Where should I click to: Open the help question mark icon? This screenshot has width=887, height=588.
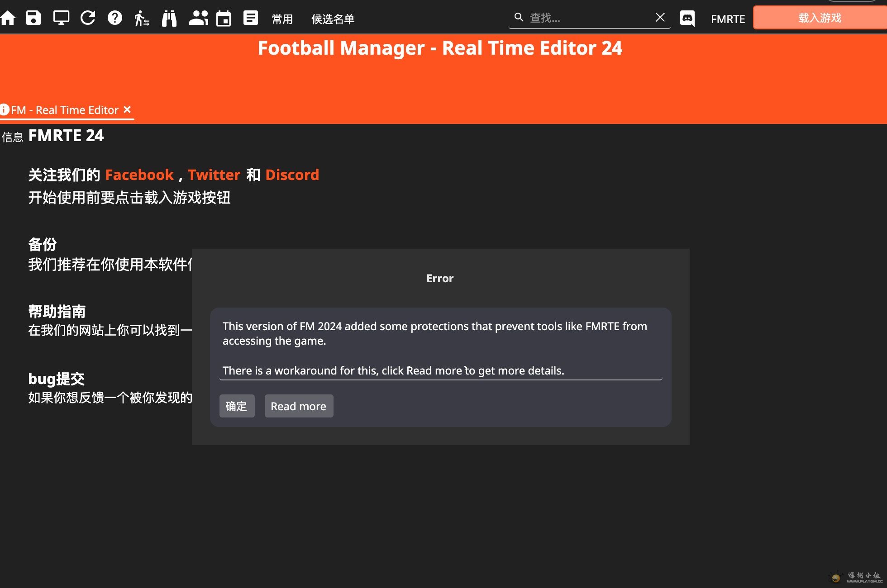pyautogui.click(x=115, y=18)
